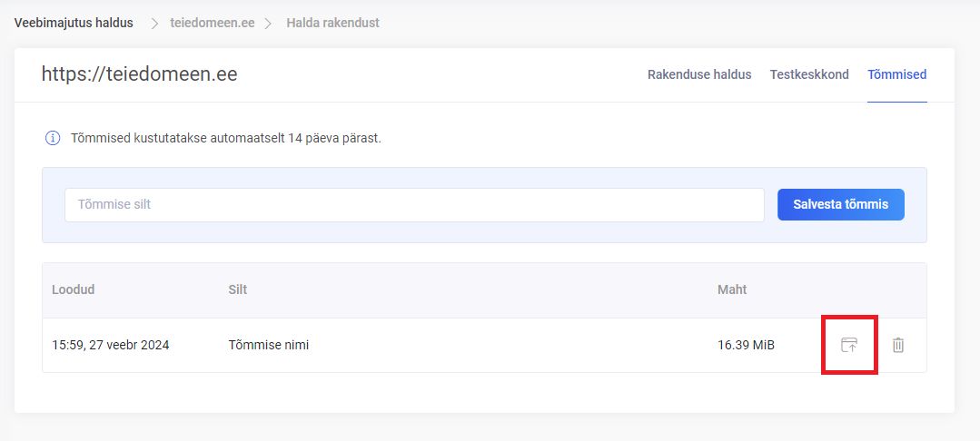Select the 15:59, 27 veebr 2024 date cell
This screenshot has width=980, height=441.
(111, 345)
